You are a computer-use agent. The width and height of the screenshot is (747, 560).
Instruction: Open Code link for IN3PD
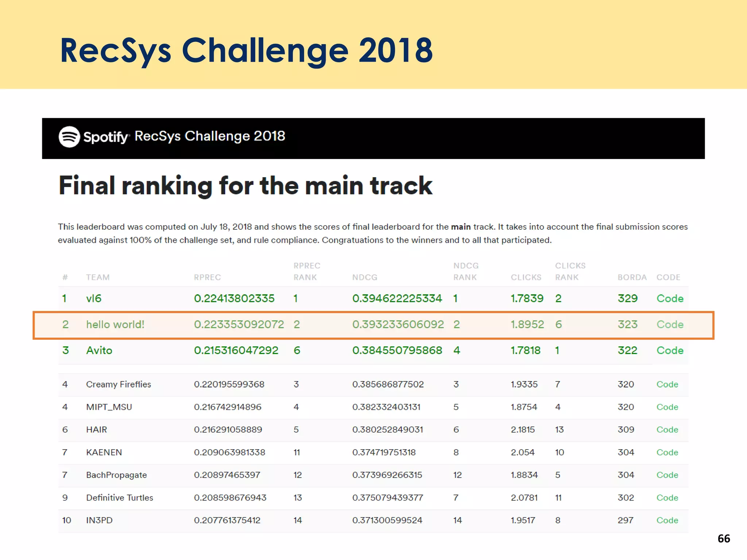point(667,520)
